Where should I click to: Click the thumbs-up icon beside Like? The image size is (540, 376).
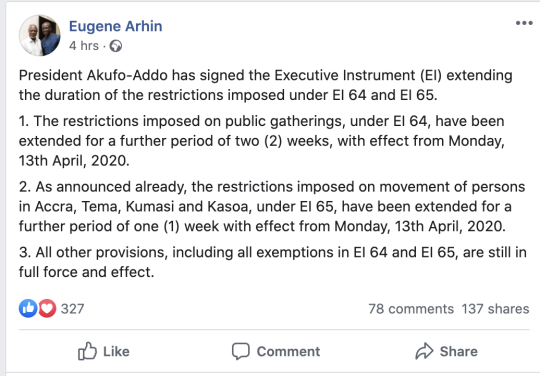[87, 351]
